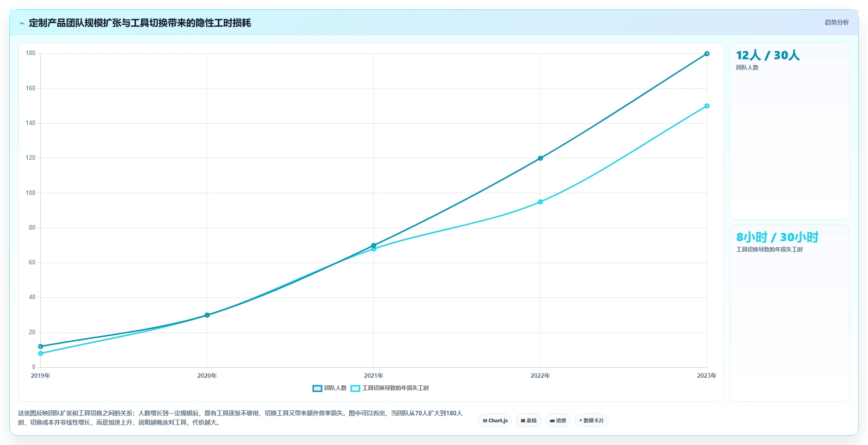Click the 8小时 / 30小时 stat value

(x=777, y=237)
